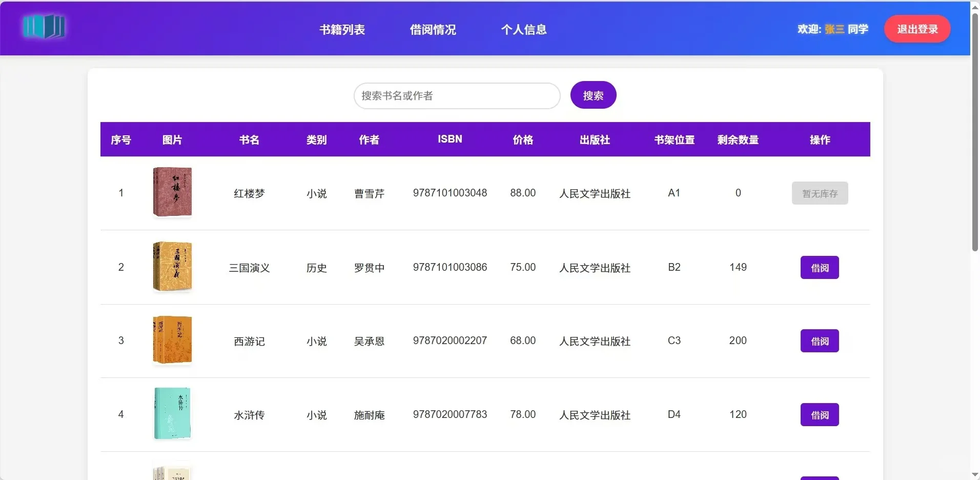This screenshot has height=480, width=980.
Task: Click the 水浒传 book cover image
Action: pos(172,413)
